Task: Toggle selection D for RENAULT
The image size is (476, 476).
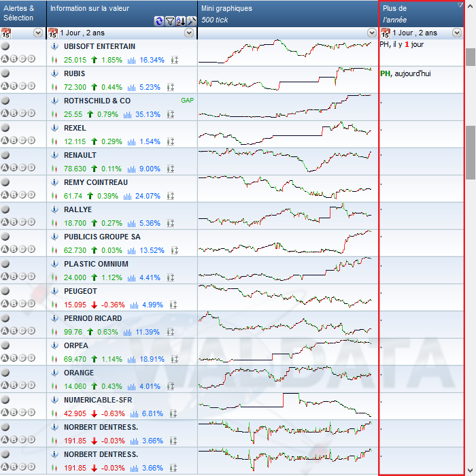Action: [x=31, y=167]
